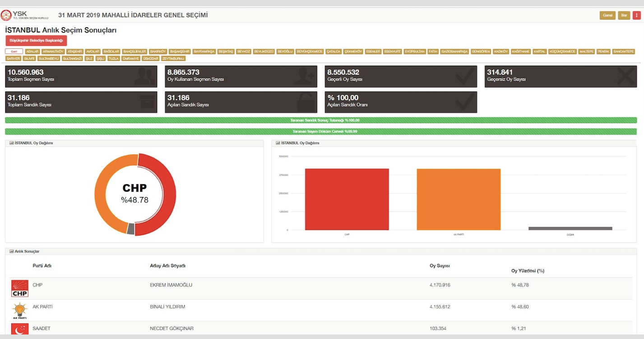
Task: Click the AK PARTİ light bulb logo
Action: click(19, 311)
